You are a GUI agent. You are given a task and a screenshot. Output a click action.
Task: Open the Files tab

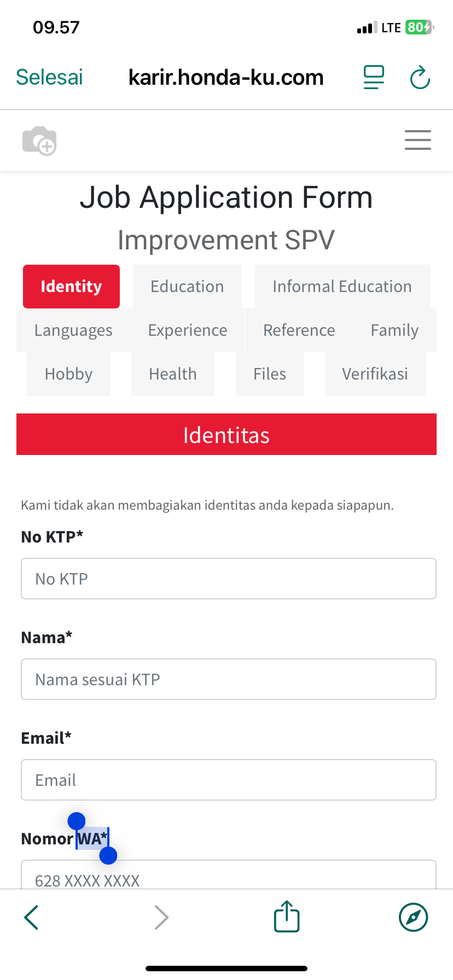tap(270, 374)
